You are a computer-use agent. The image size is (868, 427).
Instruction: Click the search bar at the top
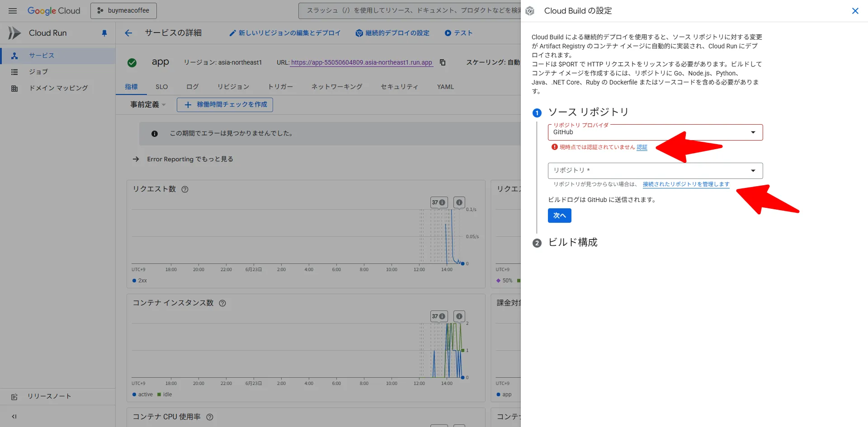point(407,10)
